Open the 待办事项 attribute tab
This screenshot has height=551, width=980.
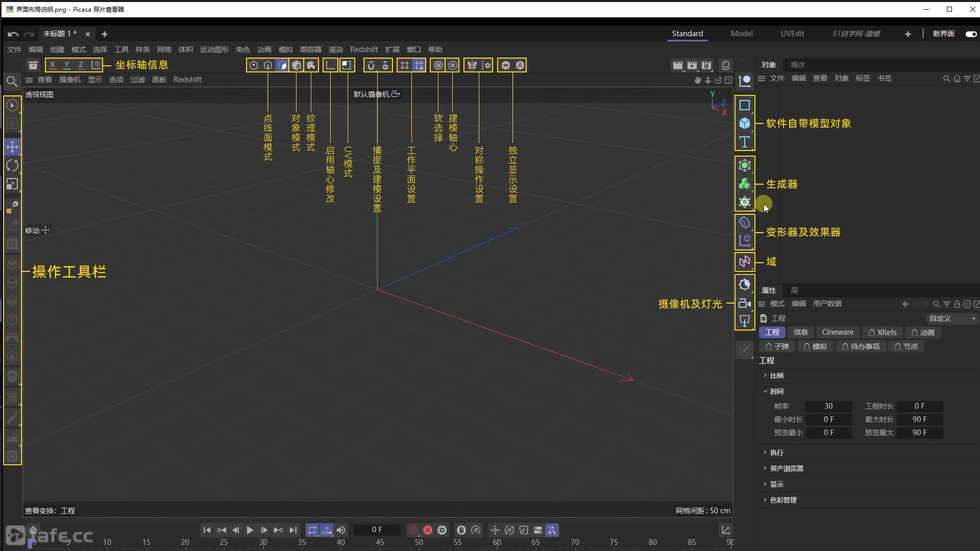click(861, 346)
